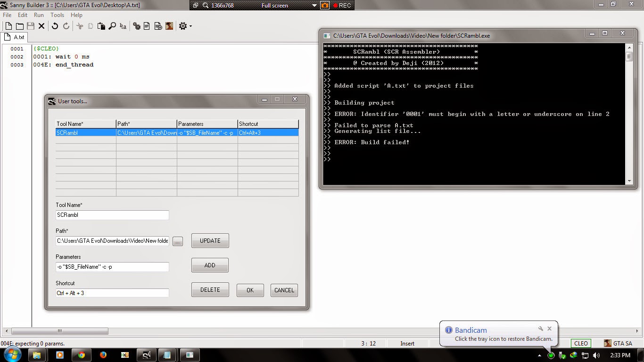The width and height of the screenshot is (644, 362).
Task: Click the parameters cell in the SCRambl row
Action: point(207,133)
